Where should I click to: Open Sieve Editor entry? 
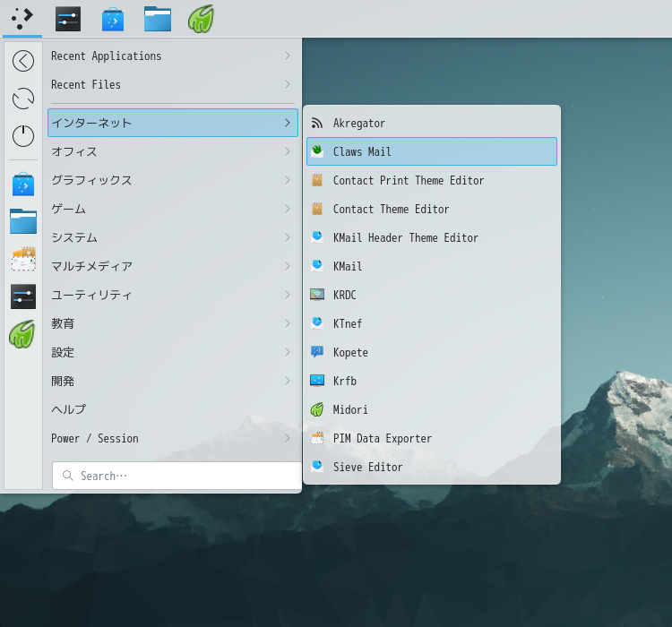pyautogui.click(x=432, y=467)
